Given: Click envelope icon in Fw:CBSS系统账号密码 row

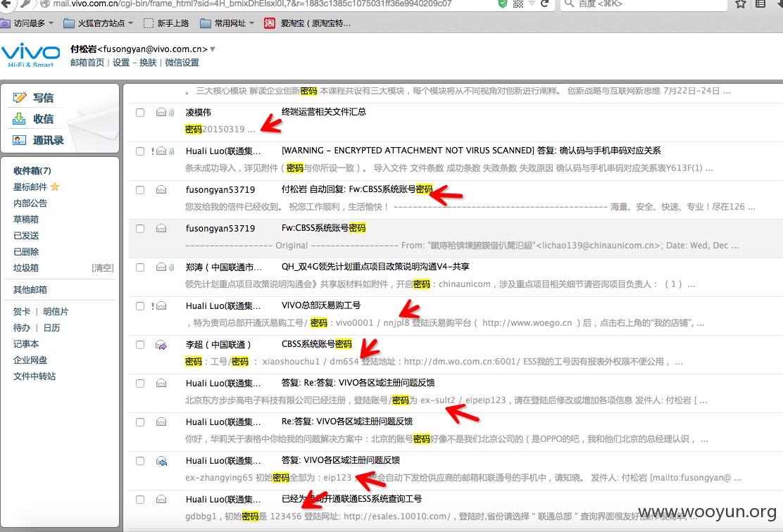Looking at the screenshot, I should coord(161,228).
